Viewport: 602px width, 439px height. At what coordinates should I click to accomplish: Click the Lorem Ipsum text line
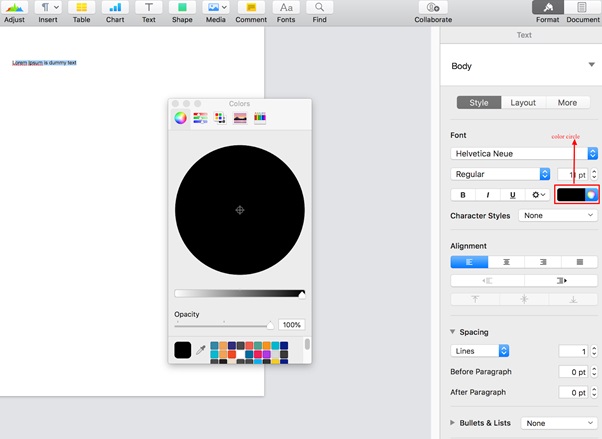pyautogui.click(x=44, y=63)
